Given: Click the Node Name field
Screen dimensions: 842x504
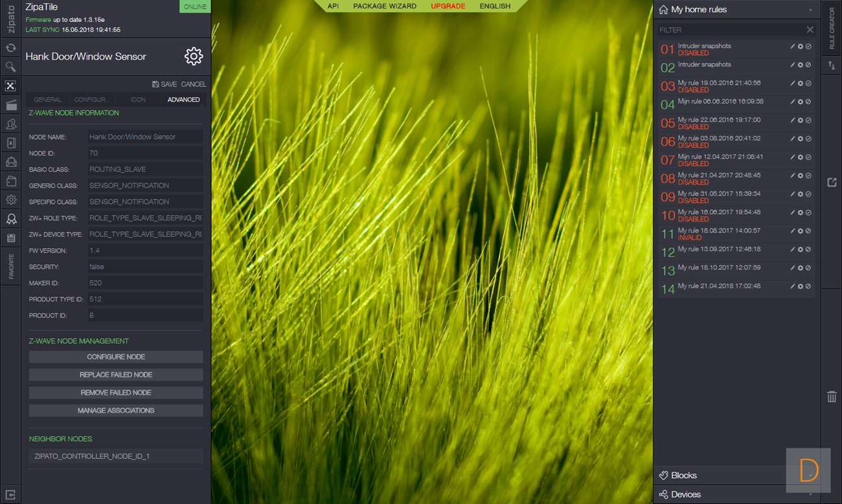Looking at the screenshot, I should point(146,137).
